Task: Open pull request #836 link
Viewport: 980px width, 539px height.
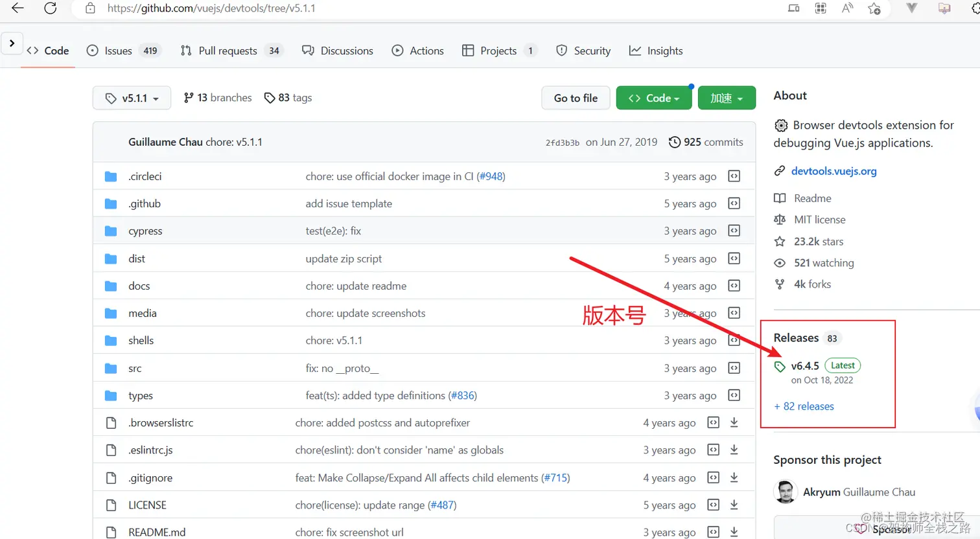Action: point(463,395)
